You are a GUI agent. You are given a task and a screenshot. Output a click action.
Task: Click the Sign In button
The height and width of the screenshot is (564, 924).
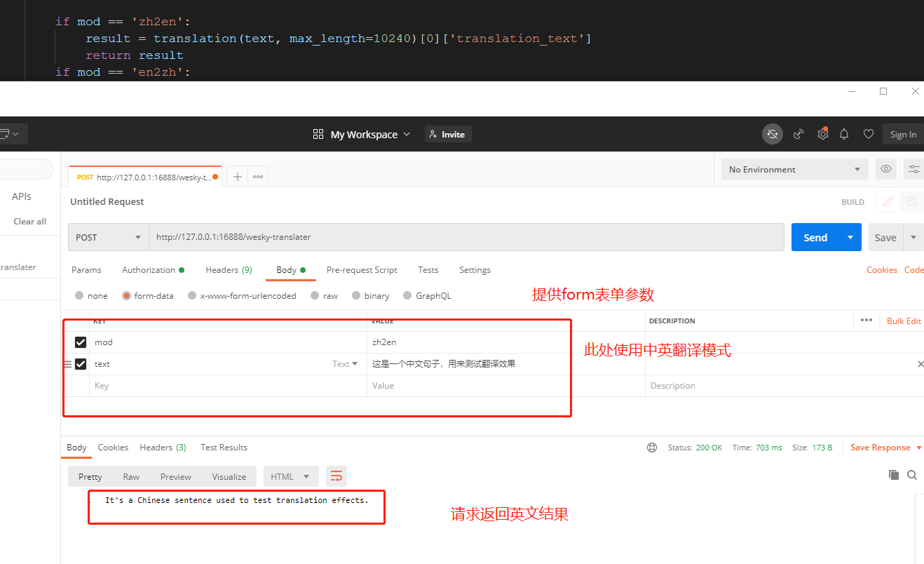903,134
